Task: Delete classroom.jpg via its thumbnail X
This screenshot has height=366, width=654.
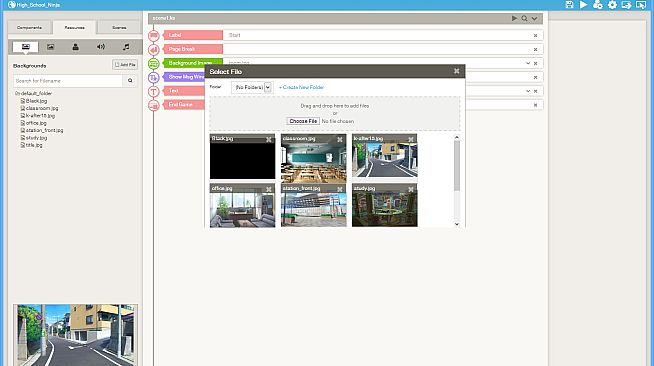Action: 340,139
